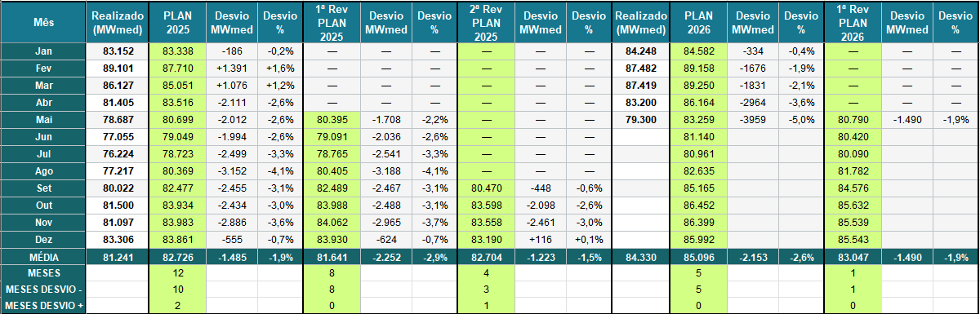
Task: Click the percentage cell +1,6%
Action: point(280,68)
